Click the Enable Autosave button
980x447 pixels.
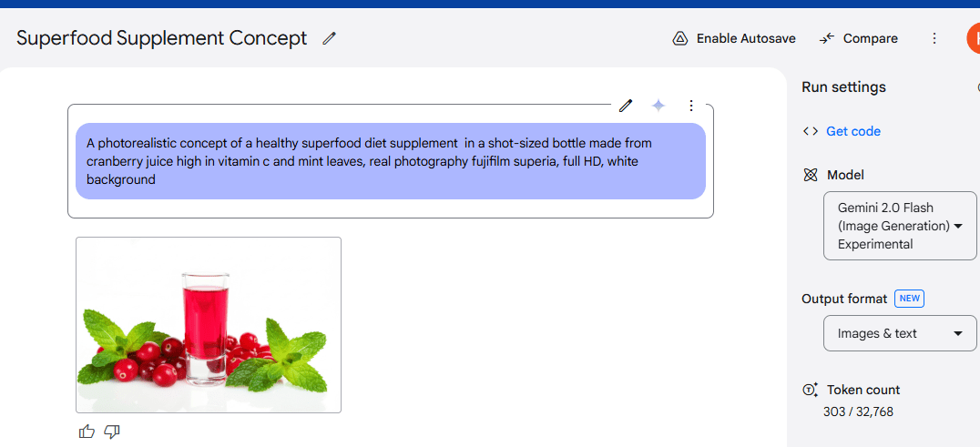(745, 38)
